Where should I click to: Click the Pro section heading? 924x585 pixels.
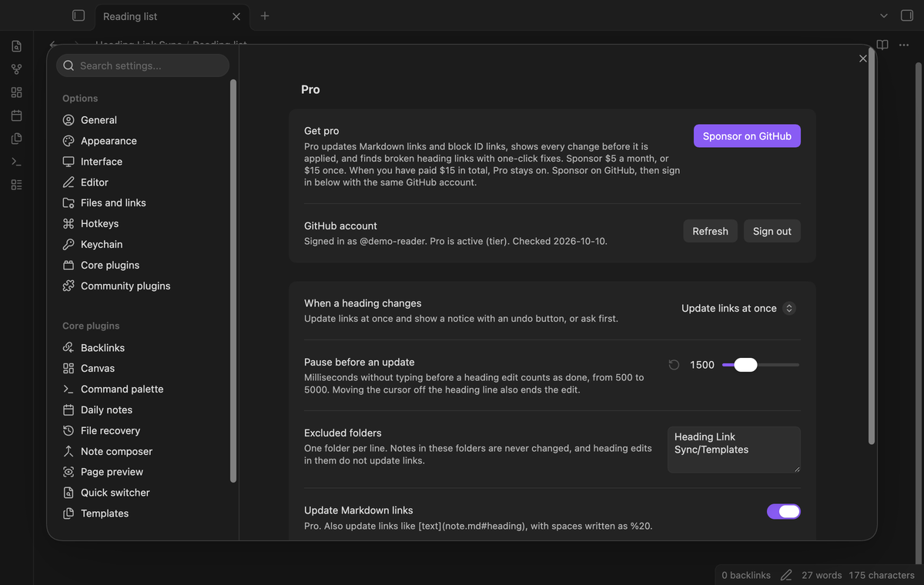click(310, 89)
